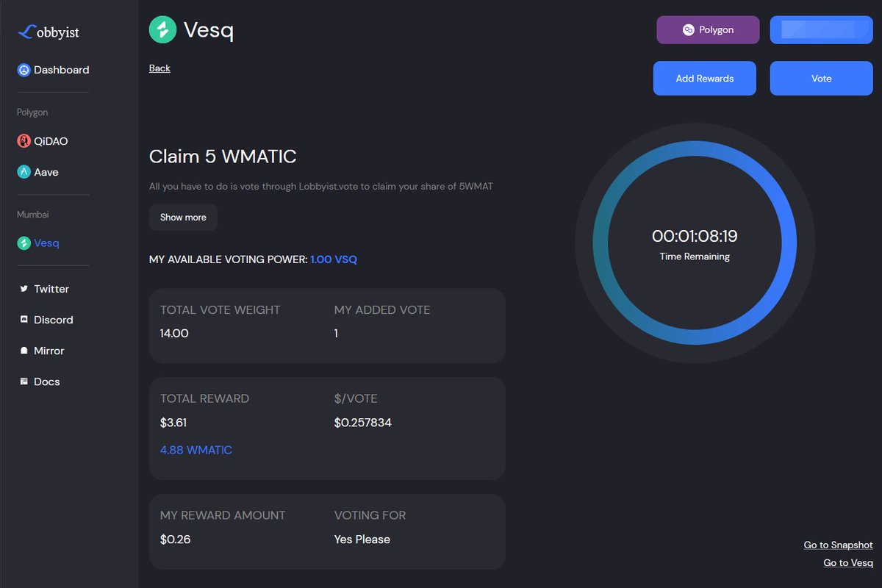Click the Vesq icon in sidebar
Screen dimensions: 882x588
pos(24,243)
